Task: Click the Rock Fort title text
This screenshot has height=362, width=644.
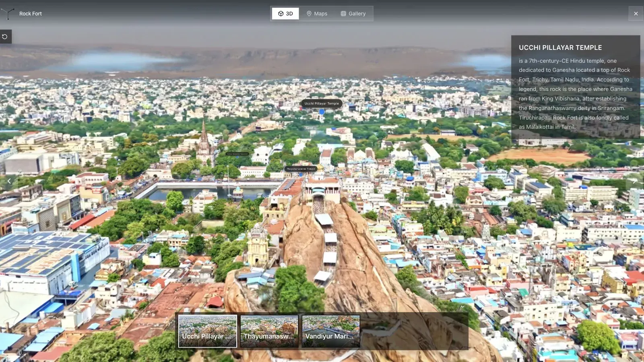Action: tap(31, 14)
